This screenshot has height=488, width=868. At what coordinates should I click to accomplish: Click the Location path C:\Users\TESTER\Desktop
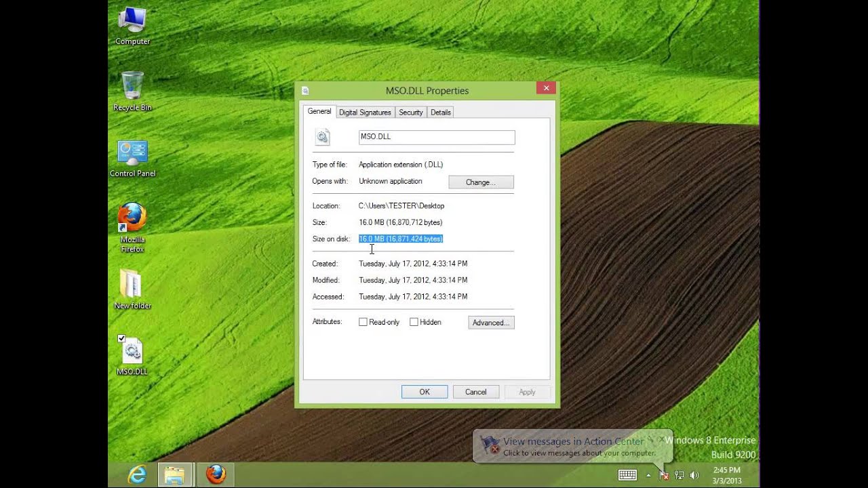tap(401, 205)
